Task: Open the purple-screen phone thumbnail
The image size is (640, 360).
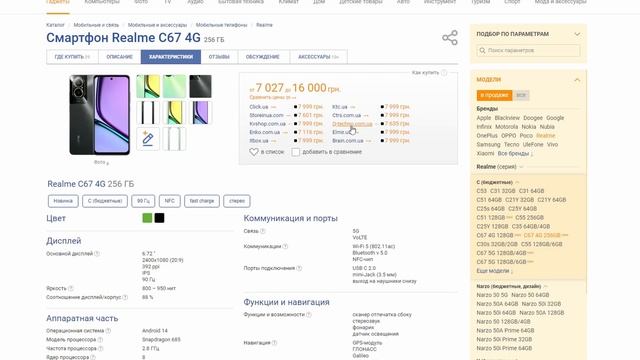Action: coord(200,113)
